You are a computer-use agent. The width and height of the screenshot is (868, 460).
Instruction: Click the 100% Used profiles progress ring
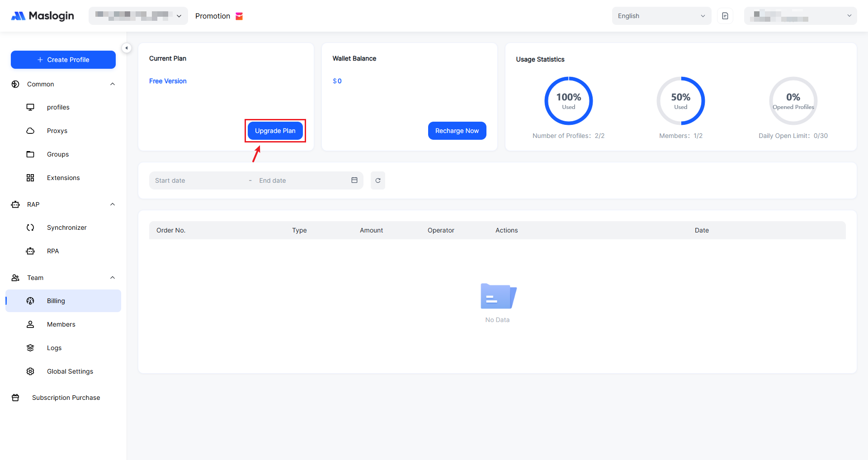point(568,101)
